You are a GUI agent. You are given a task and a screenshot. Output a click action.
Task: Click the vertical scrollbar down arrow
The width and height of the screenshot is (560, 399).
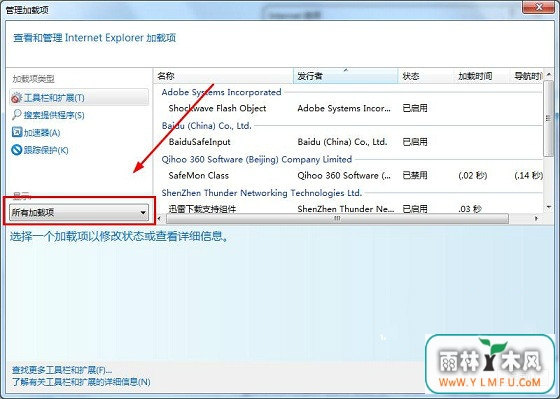549,207
